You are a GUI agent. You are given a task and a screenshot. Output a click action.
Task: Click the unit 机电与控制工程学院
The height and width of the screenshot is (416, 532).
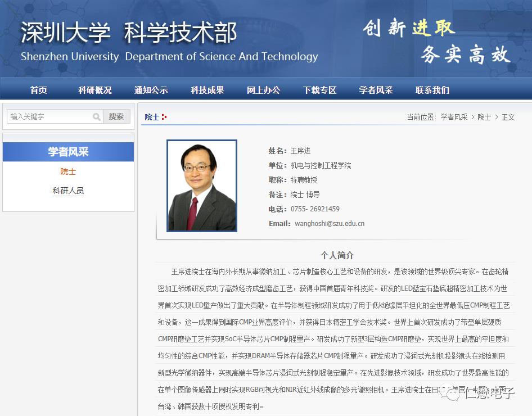321,165
